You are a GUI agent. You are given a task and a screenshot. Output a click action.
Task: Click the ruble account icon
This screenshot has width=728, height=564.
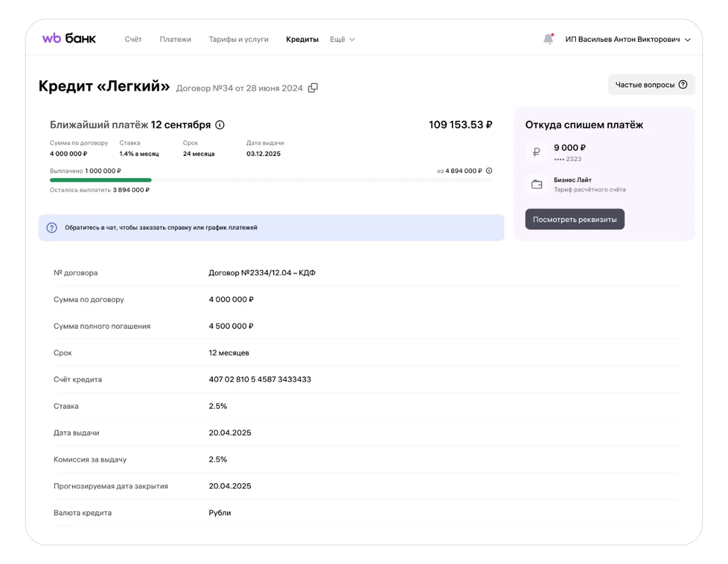(537, 152)
